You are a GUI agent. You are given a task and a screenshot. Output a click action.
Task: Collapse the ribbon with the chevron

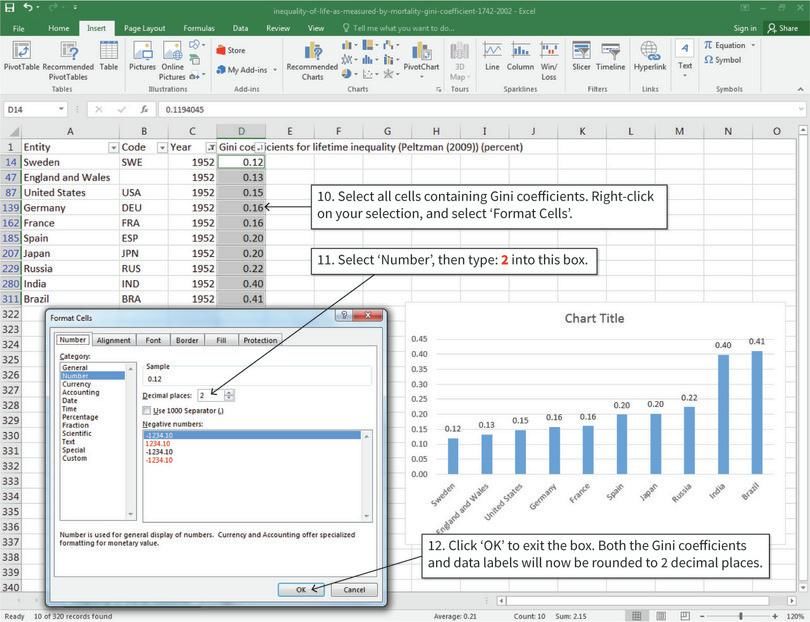800,89
